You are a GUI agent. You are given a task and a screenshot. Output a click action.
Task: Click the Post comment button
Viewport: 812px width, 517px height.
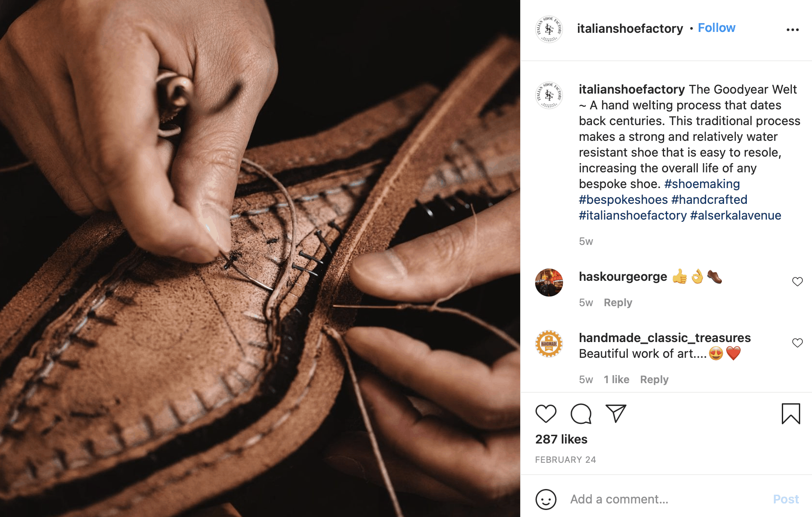tap(786, 499)
